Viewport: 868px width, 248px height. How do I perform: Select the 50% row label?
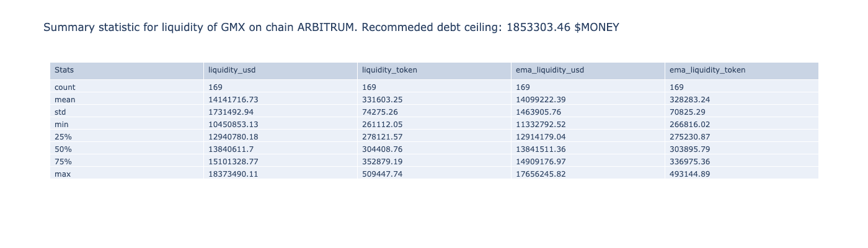point(63,149)
